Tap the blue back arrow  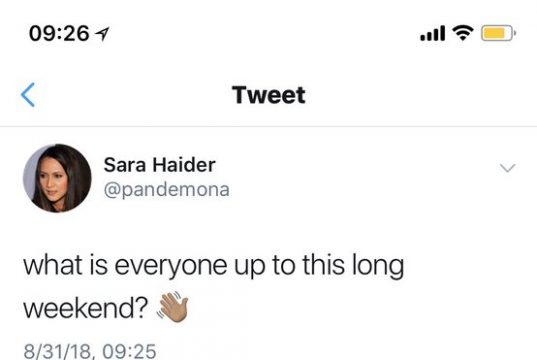point(28,95)
